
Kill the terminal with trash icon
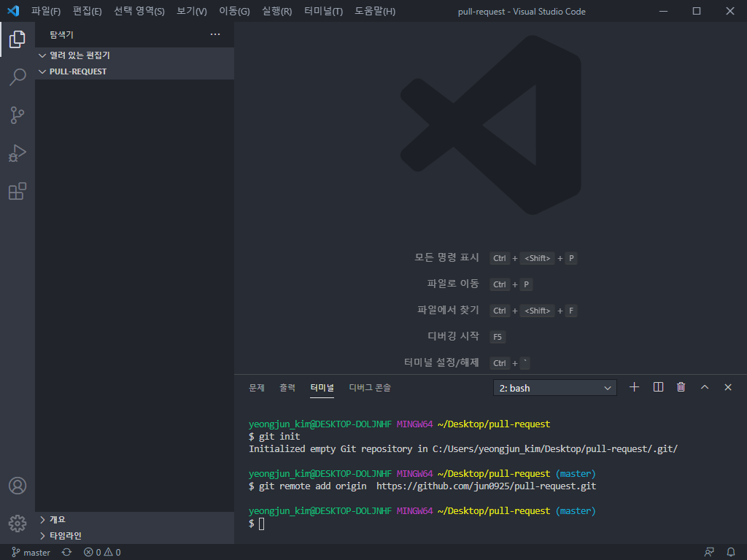[681, 387]
